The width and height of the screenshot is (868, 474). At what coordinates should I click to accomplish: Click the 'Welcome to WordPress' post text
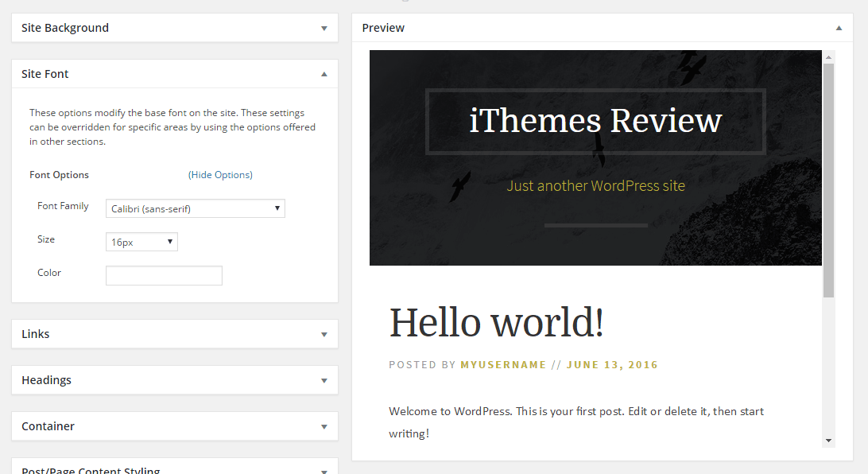tap(576, 422)
